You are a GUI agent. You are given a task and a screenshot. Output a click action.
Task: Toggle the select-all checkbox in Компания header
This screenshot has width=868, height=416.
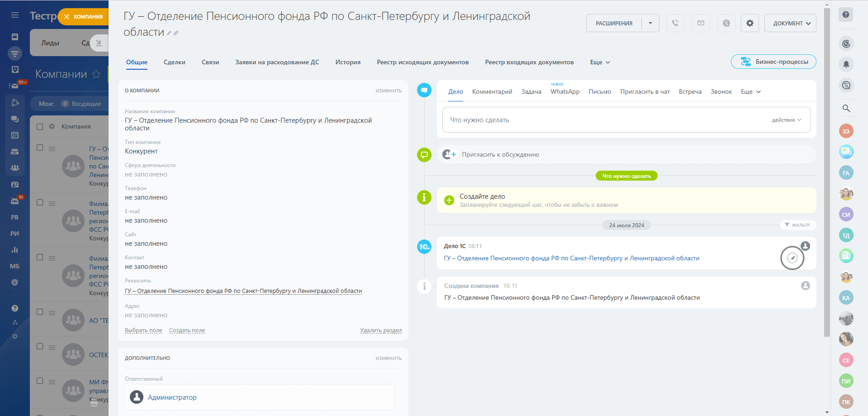click(40, 127)
